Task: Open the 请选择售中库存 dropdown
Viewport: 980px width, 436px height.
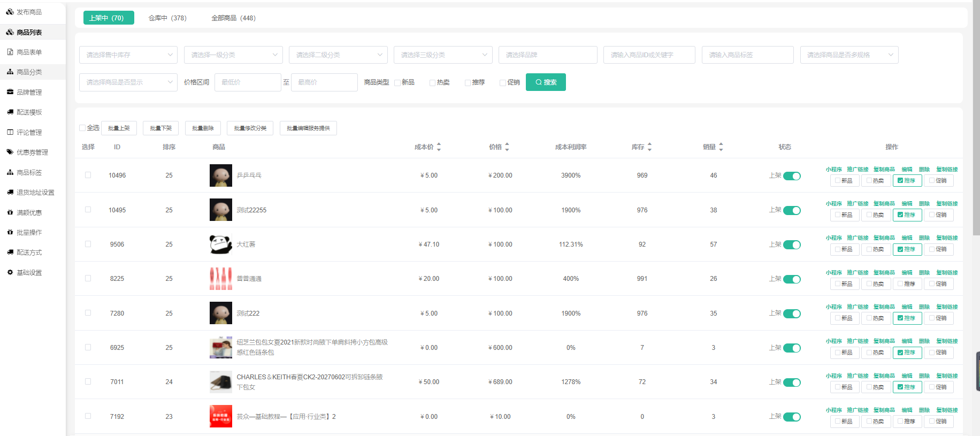Action: [128, 55]
